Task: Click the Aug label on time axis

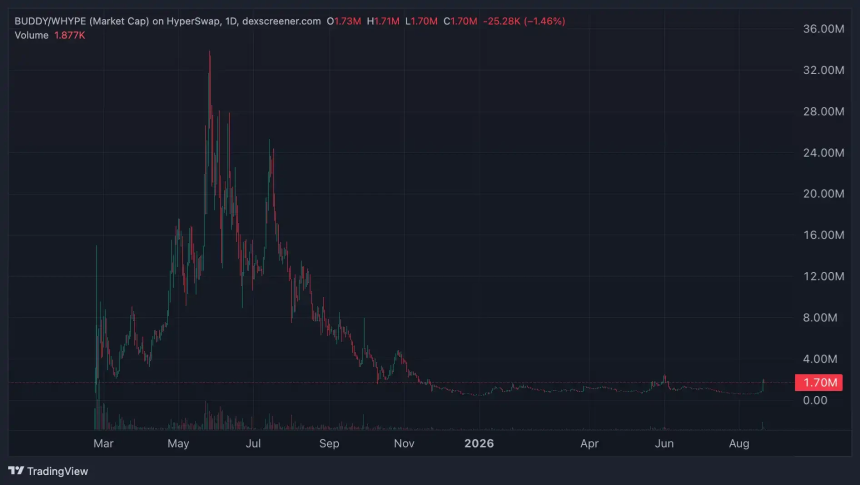Action: 739,443
